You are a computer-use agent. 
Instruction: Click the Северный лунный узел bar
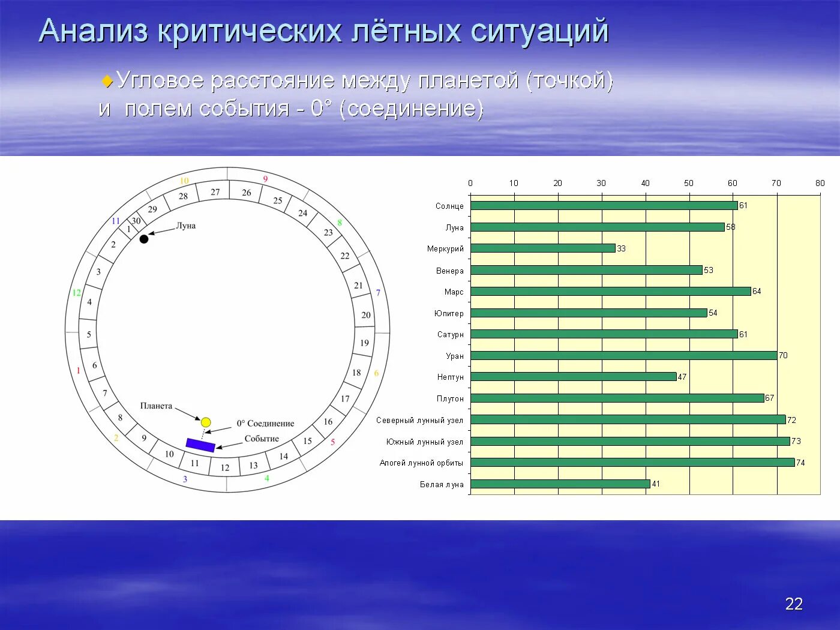[x=628, y=420]
